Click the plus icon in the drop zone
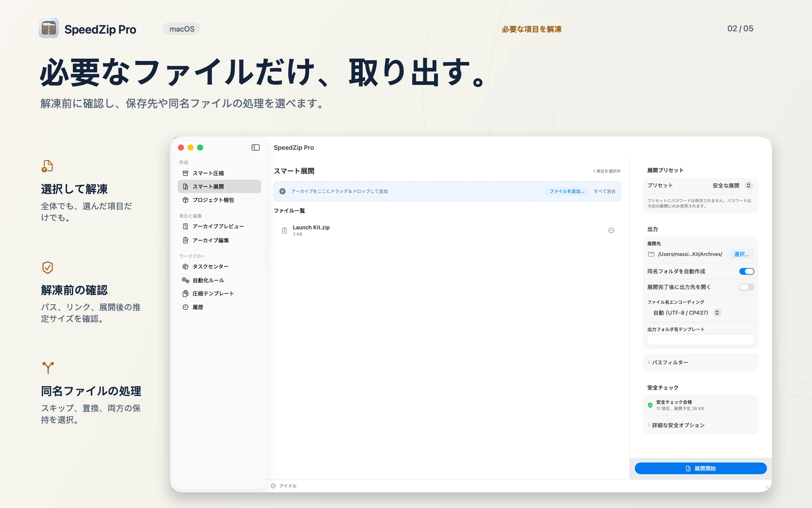Screen dimensions: 812x508 (x=283, y=191)
